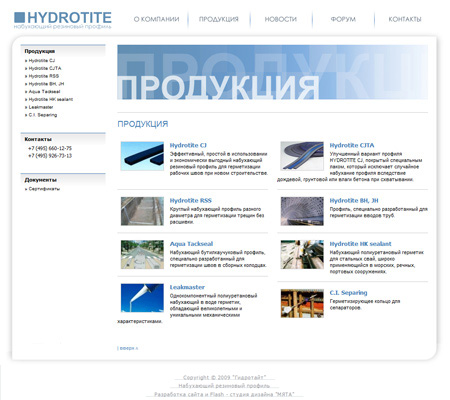Open the КОНТАКТЫ top menu item
Viewport: 450px width, 400px height.
405,19
